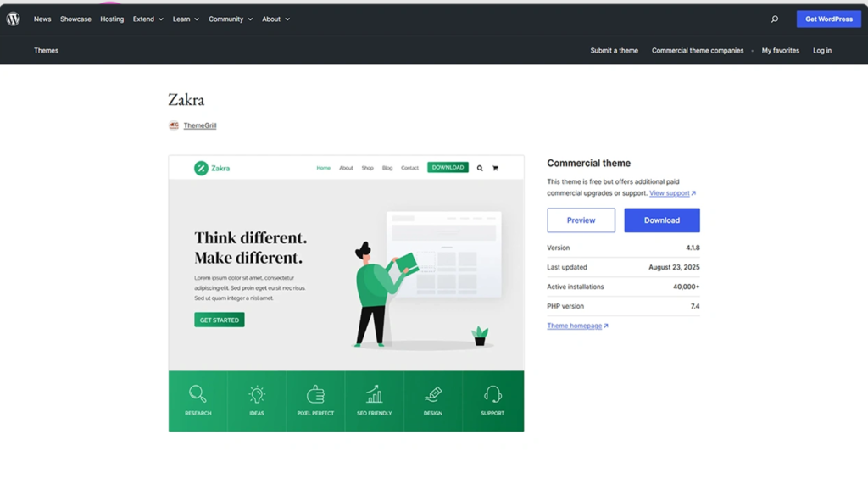
Task: Click the Support headset icon in preview
Action: pos(492,394)
